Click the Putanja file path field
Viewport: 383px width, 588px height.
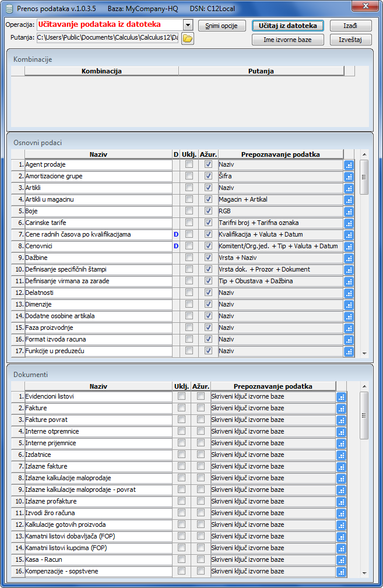pyautogui.click(x=107, y=38)
